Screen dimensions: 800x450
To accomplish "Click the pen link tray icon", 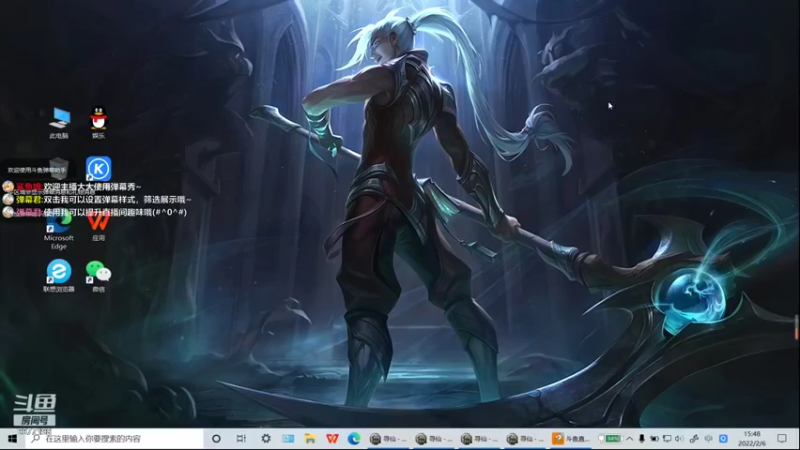I will click(694, 439).
